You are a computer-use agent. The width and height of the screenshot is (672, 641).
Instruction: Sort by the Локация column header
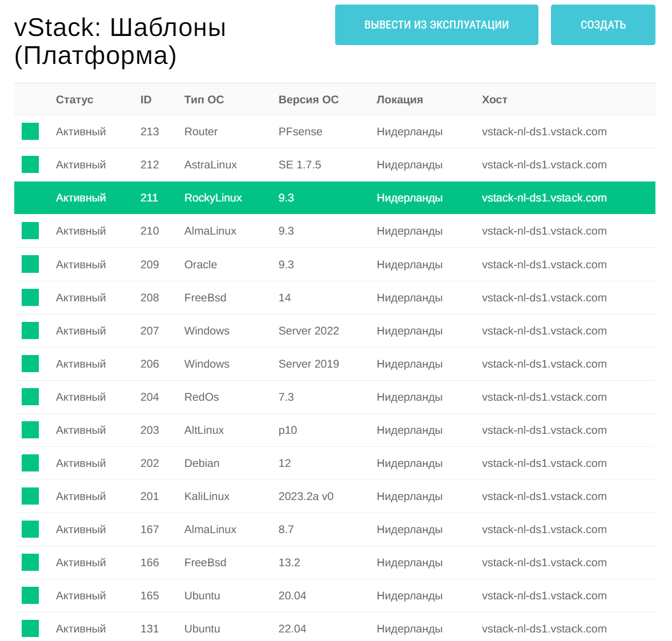[x=399, y=99]
